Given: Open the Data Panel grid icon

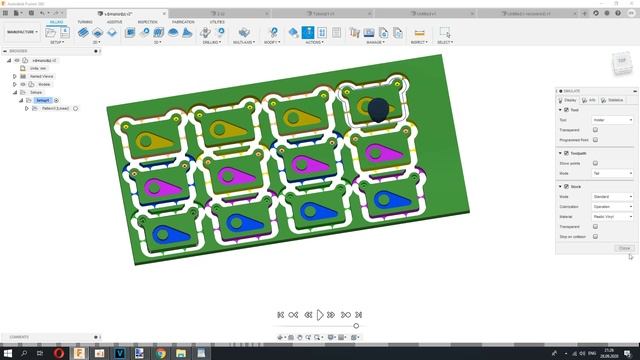Looking at the screenshot, I should click(x=5, y=13).
